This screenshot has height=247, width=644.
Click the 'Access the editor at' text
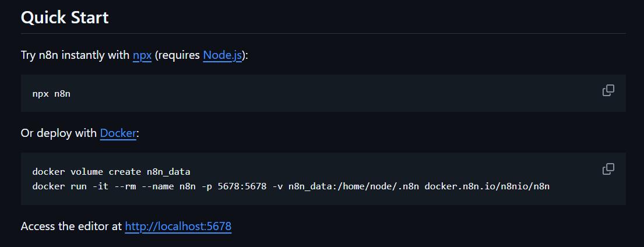[x=71, y=226]
